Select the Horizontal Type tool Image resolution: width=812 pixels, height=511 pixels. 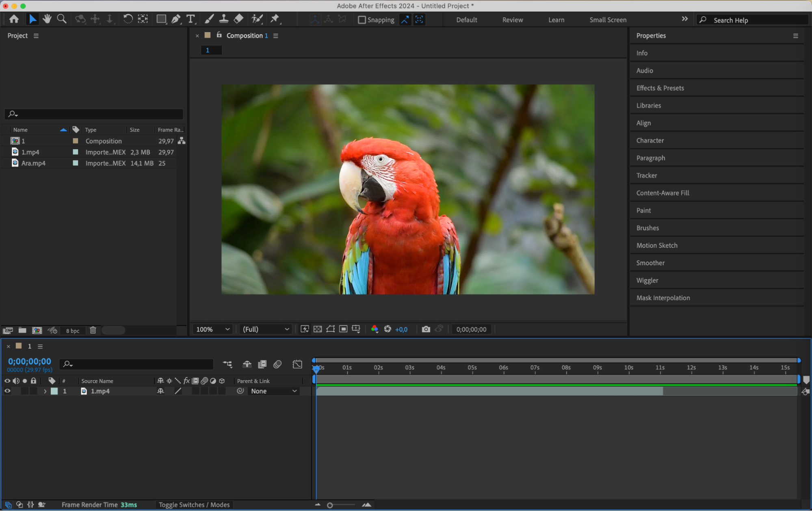point(190,19)
